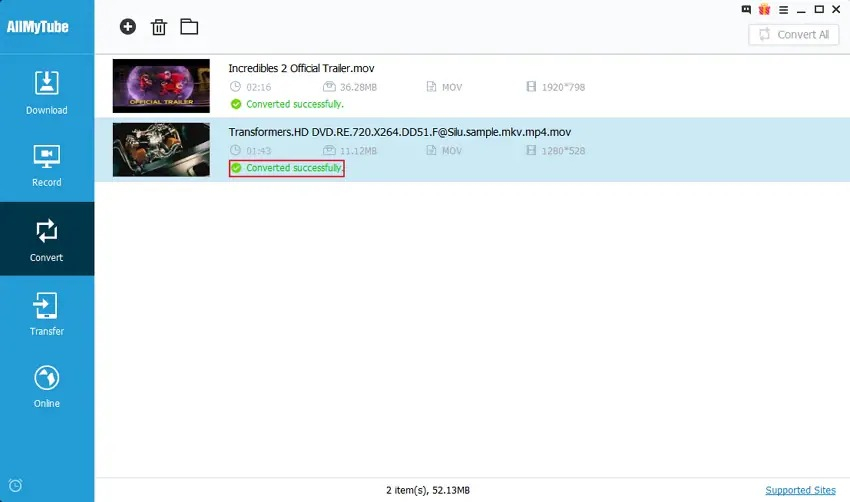
Task: Select the Incredibles 2 trailer thumbnail
Action: 161,86
